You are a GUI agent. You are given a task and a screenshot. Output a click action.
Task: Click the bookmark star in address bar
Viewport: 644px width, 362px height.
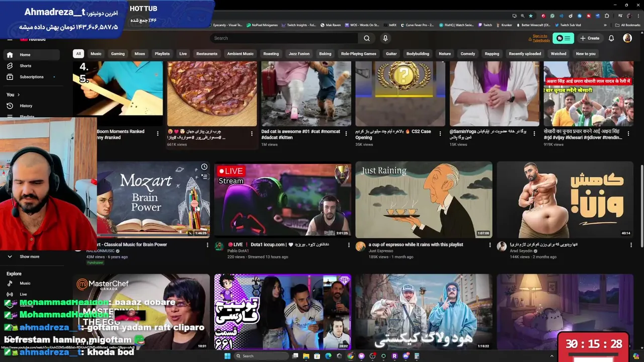(x=530, y=16)
